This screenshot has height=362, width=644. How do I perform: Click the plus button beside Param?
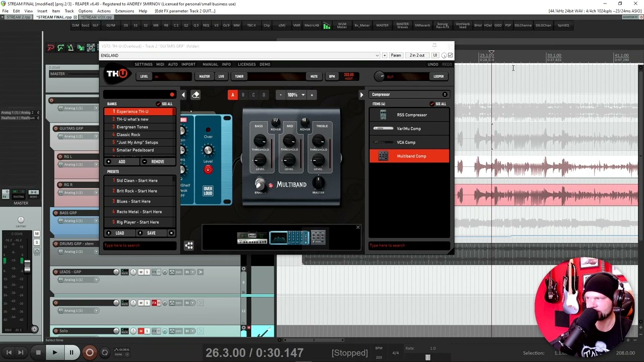pyautogui.click(x=384, y=55)
